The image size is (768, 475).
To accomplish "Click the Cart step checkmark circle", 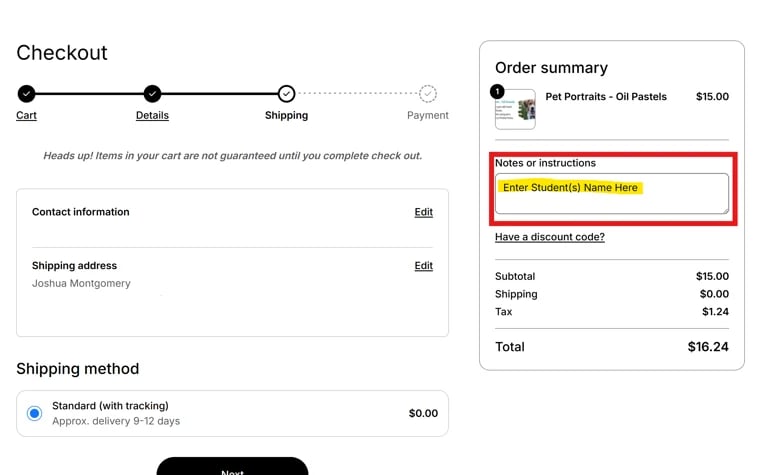I will 26,94.
